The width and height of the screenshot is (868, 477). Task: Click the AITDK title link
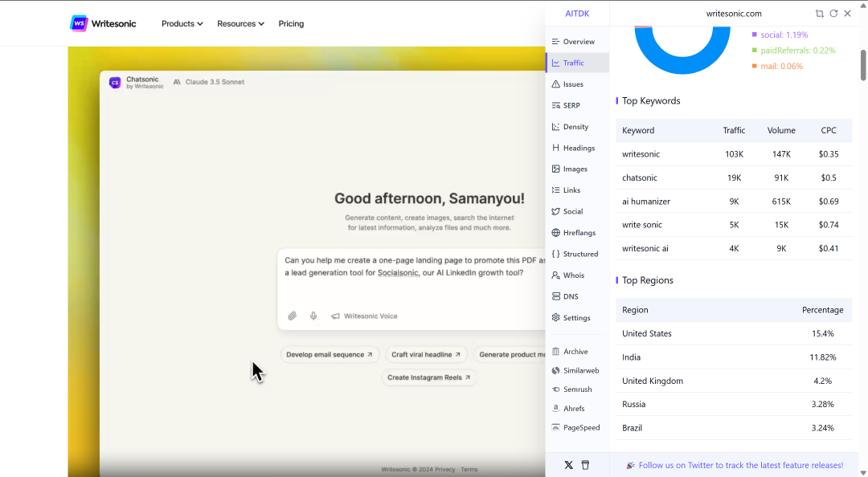pos(577,14)
